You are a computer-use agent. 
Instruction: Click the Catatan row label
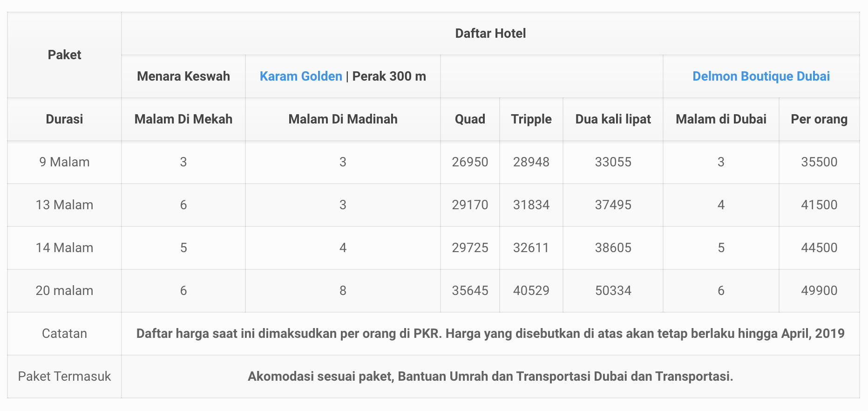pyautogui.click(x=64, y=334)
